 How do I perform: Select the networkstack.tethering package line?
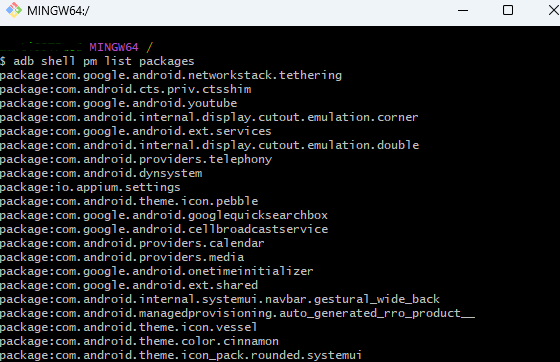click(x=171, y=75)
